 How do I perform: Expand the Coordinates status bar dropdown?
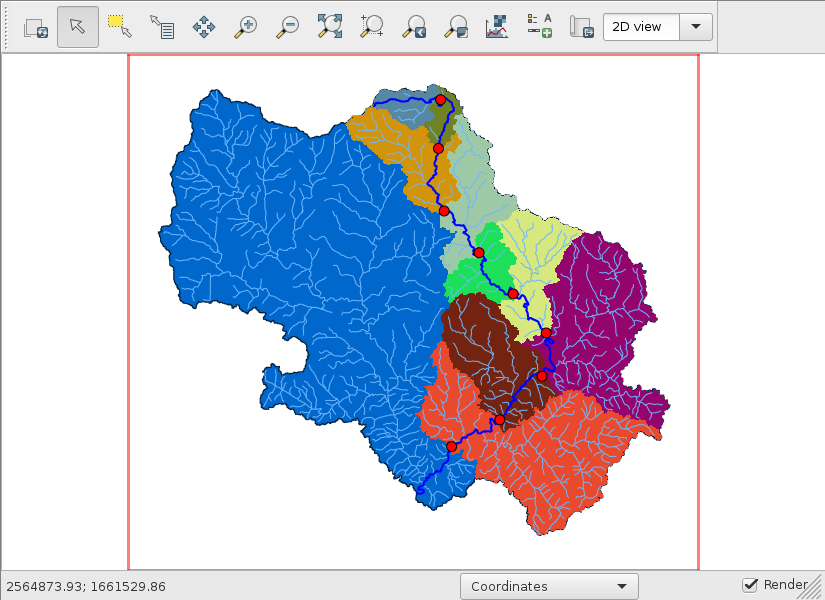(549, 587)
